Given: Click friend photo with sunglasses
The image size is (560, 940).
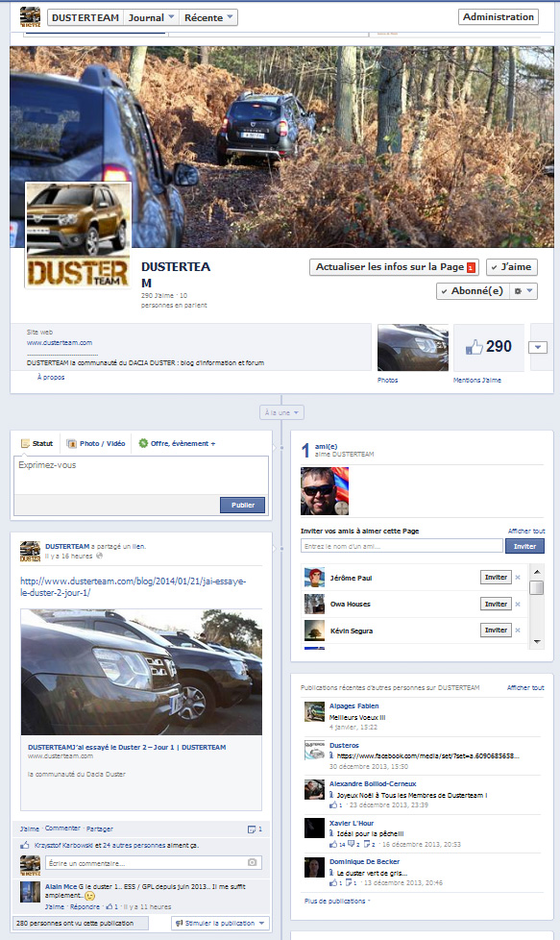Looking at the screenshot, I should [x=324, y=491].
